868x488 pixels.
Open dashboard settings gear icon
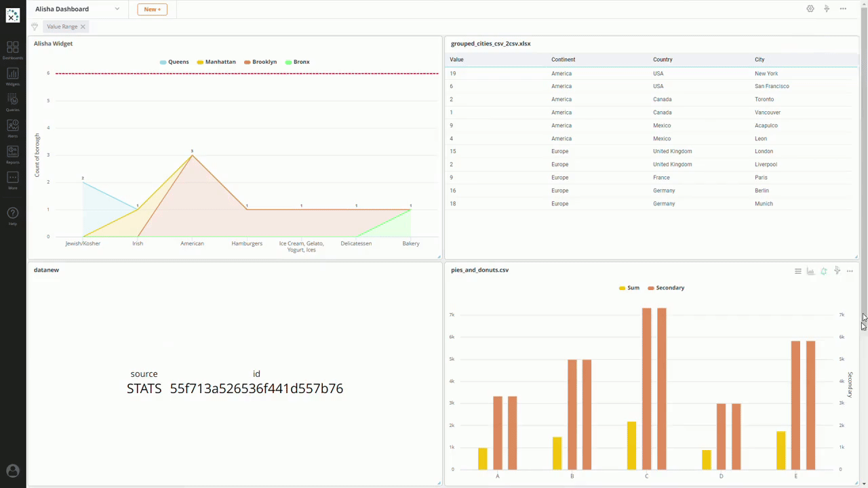point(810,9)
